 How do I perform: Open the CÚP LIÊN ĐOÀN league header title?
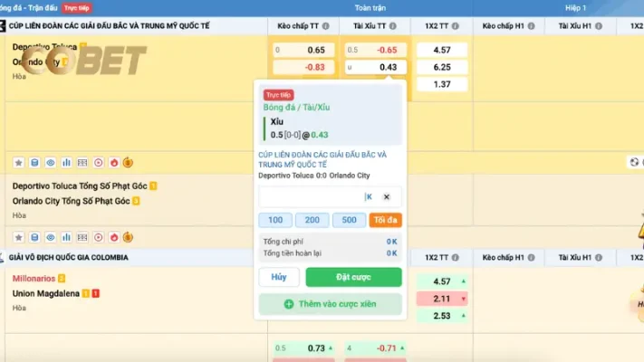[x=110, y=26]
